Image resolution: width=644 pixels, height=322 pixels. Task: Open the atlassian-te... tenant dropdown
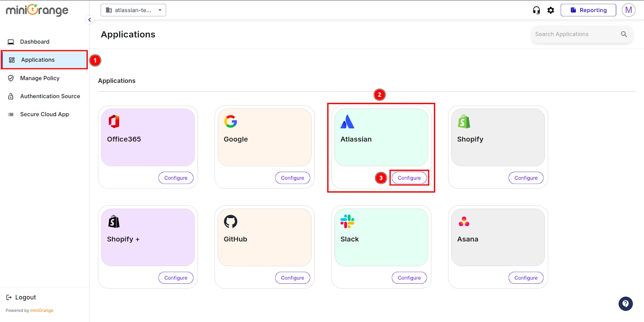[133, 10]
